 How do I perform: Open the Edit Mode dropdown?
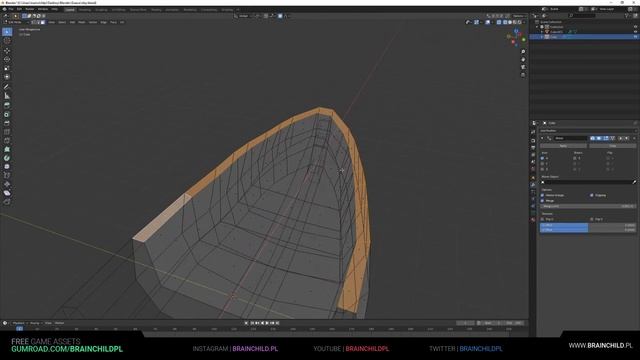coord(16,22)
